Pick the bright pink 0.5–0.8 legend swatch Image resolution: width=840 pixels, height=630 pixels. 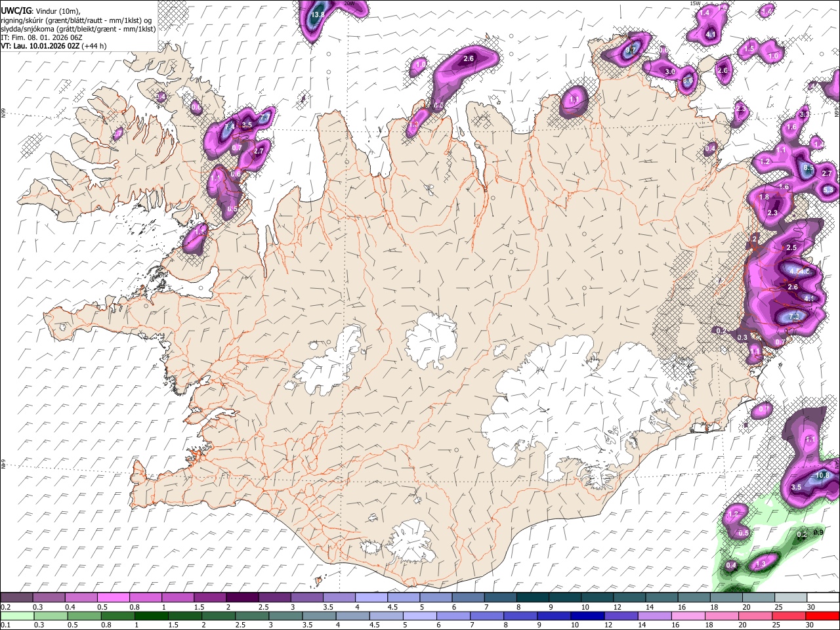point(113,598)
